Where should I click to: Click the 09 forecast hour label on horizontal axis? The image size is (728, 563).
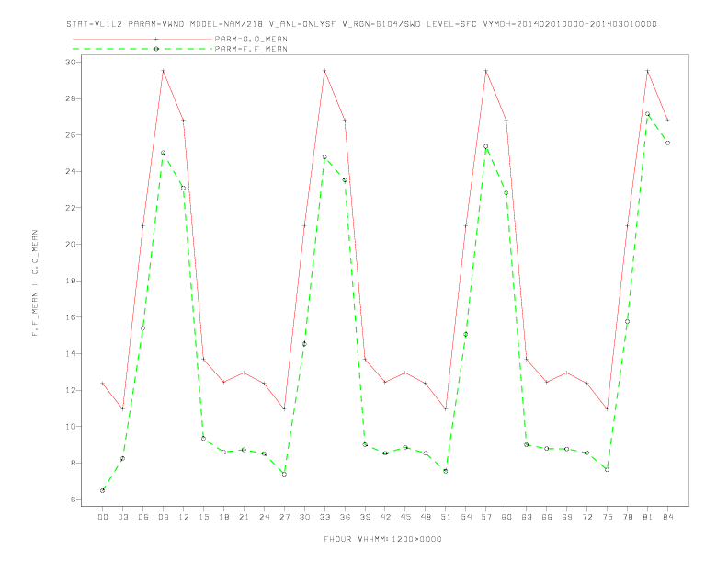tap(163, 517)
